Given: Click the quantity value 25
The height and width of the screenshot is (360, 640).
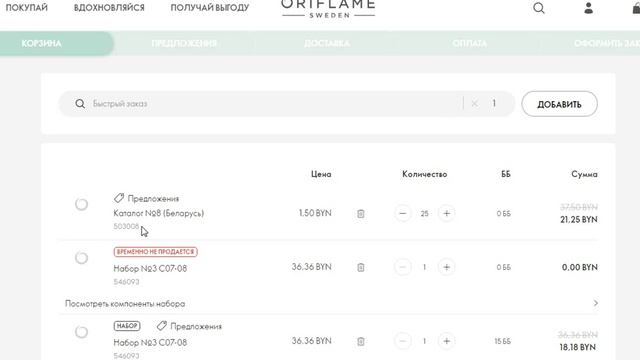Looking at the screenshot, I should click(424, 213).
